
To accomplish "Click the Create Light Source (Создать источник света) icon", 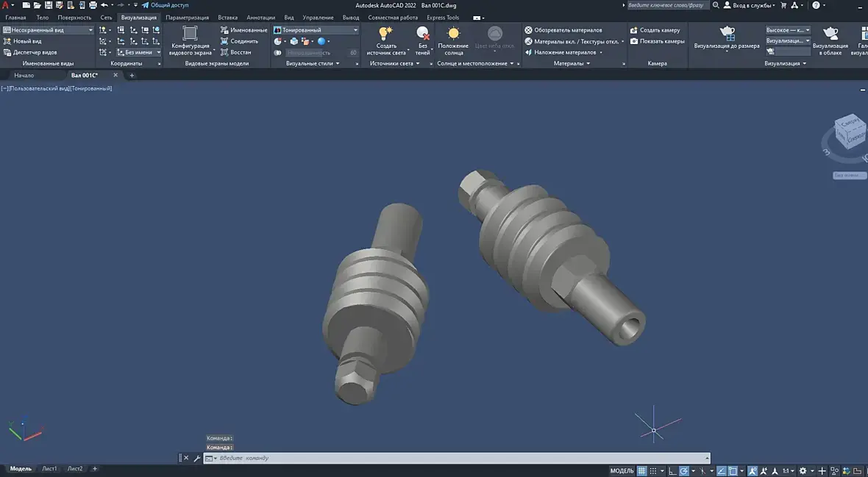I will tap(385, 34).
